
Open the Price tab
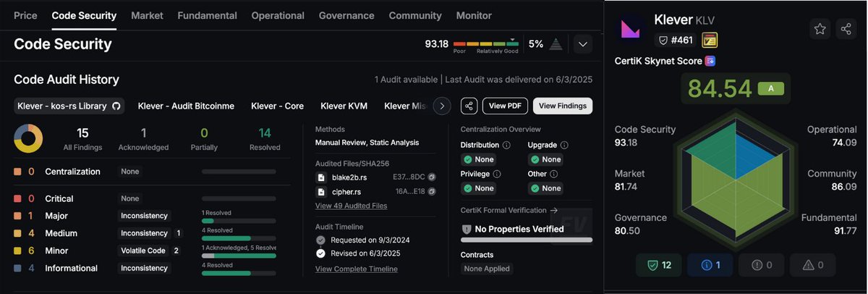click(25, 15)
